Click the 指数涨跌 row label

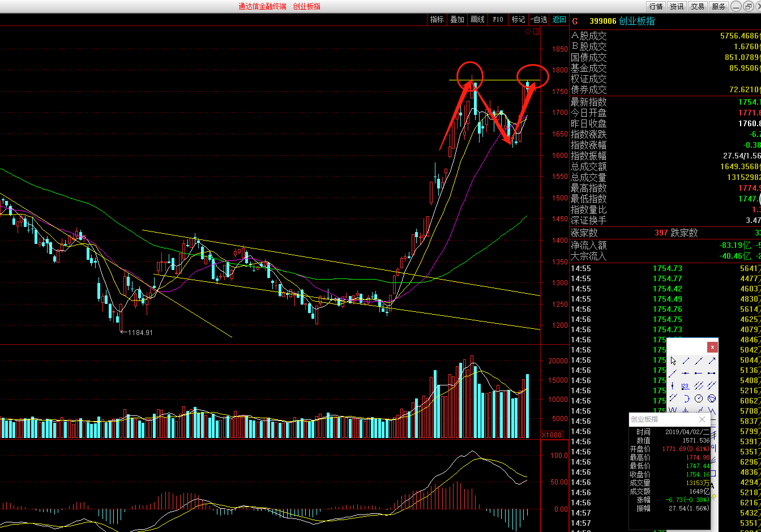[589, 134]
